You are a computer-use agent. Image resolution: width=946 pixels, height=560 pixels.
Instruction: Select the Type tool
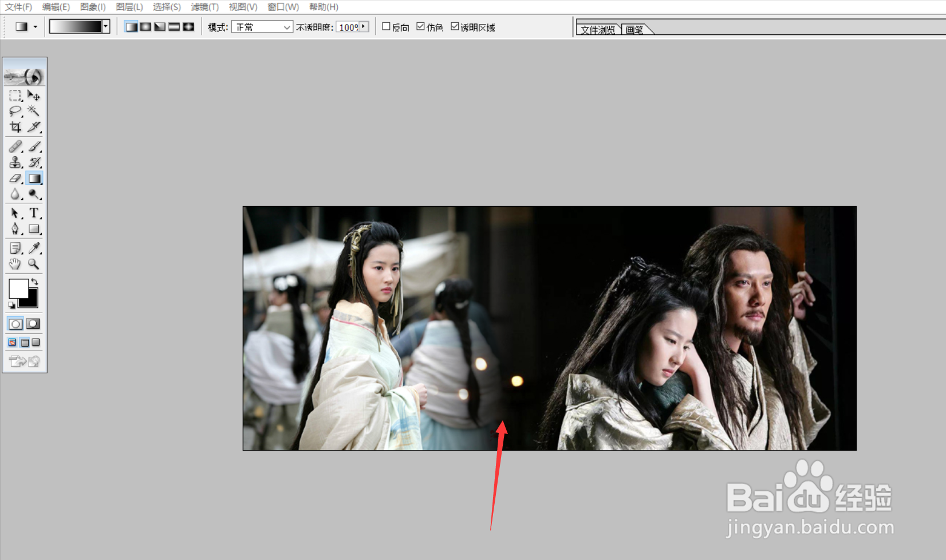(34, 214)
